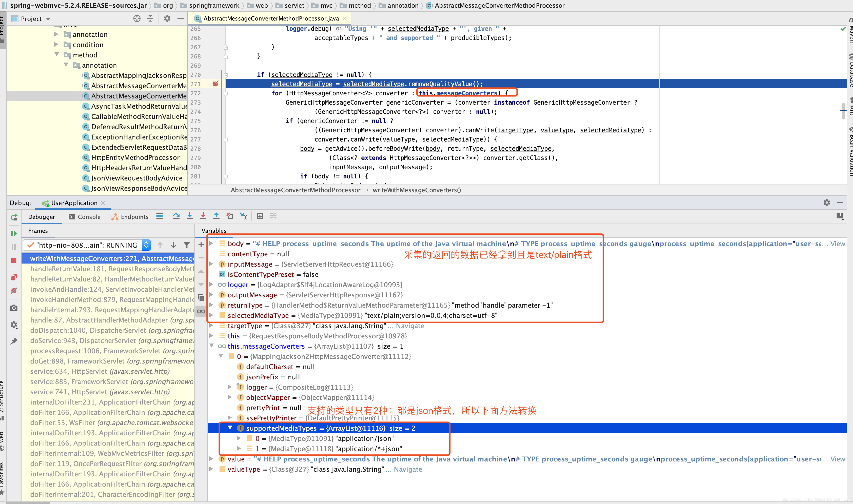Toggle the Mute Breakpoints icon
Viewport: 853px width, 504px height.
pyautogui.click(x=14, y=291)
